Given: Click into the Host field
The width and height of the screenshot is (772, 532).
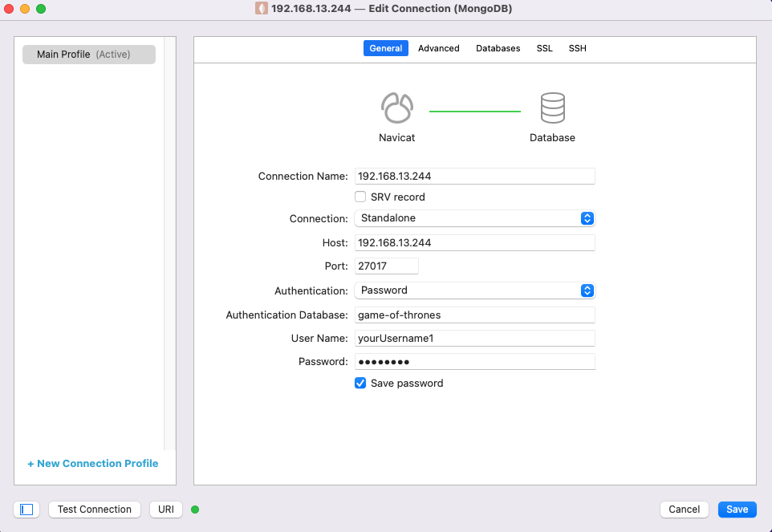Looking at the screenshot, I should 474,242.
